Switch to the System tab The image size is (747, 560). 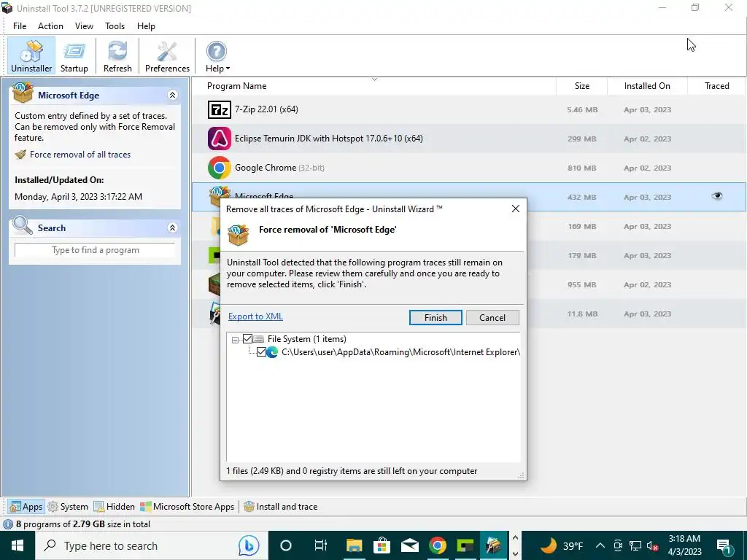point(68,507)
